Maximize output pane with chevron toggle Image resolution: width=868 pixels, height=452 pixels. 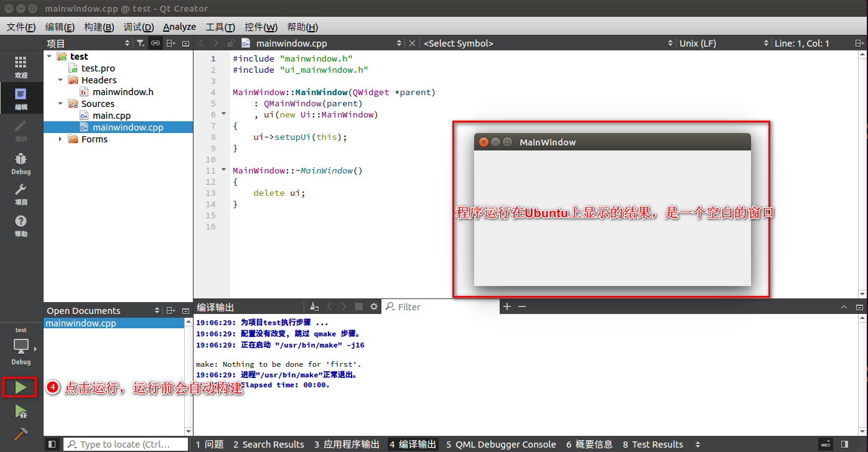[x=844, y=306]
